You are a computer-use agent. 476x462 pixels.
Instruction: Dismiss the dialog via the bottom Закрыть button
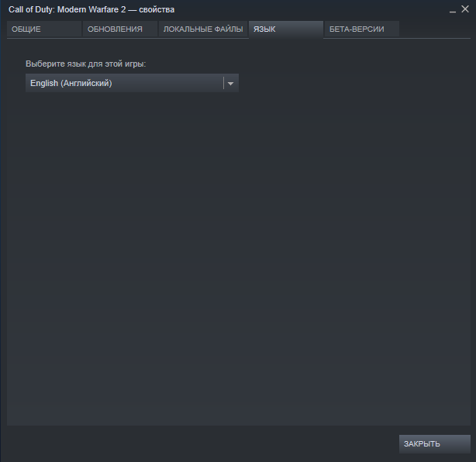(435, 444)
